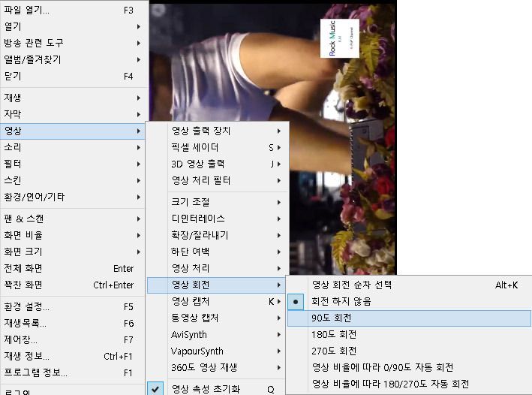Toggle checked 영상 속성 초기화 item

(x=218, y=389)
